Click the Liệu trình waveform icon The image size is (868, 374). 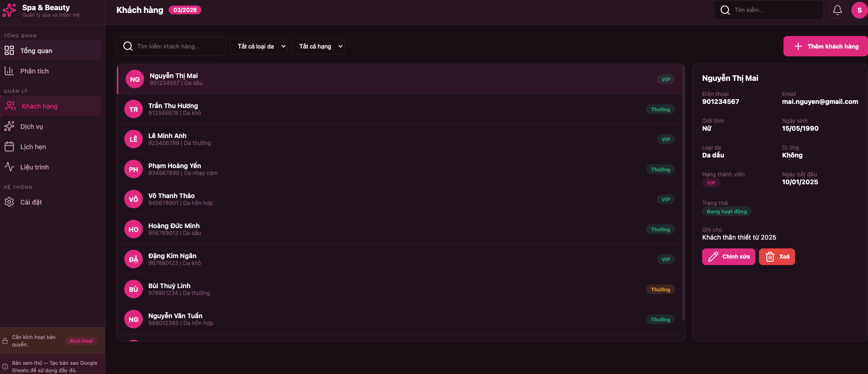coord(10,167)
